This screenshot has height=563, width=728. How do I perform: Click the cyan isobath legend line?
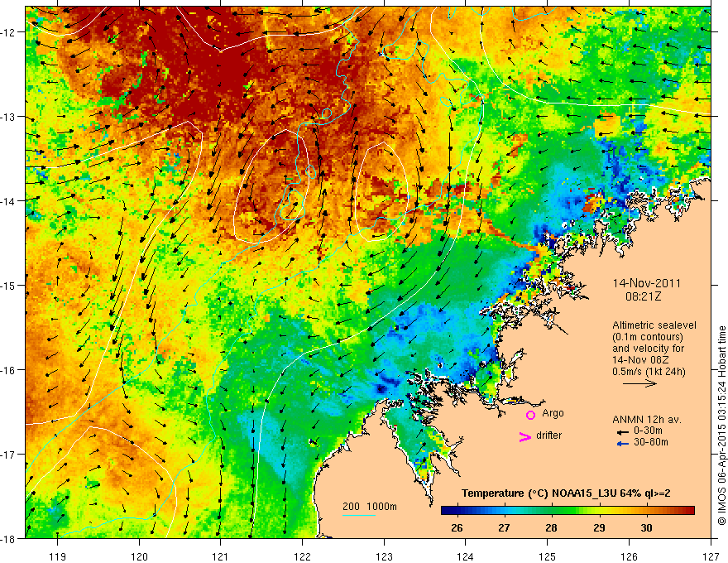coord(359,515)
